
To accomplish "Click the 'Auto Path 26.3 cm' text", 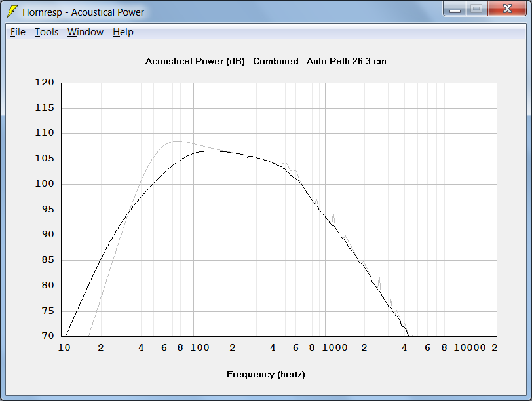I will pyautogui.click(x=347, y=61).
